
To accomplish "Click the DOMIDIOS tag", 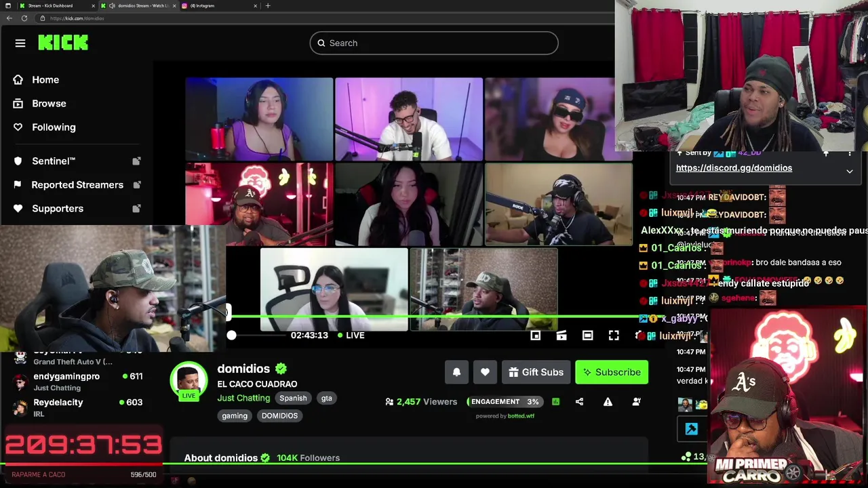I will pyautogui.click(x=279, y=416).
